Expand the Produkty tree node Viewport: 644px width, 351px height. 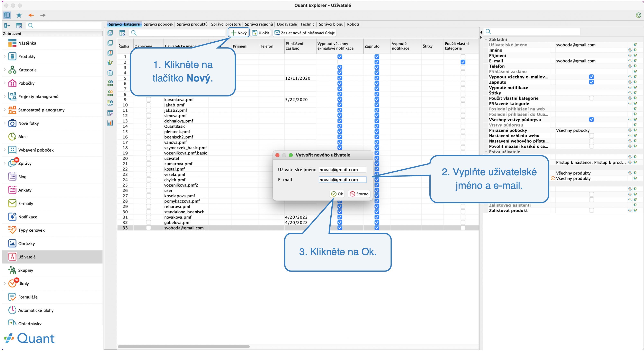coord(5,56)
